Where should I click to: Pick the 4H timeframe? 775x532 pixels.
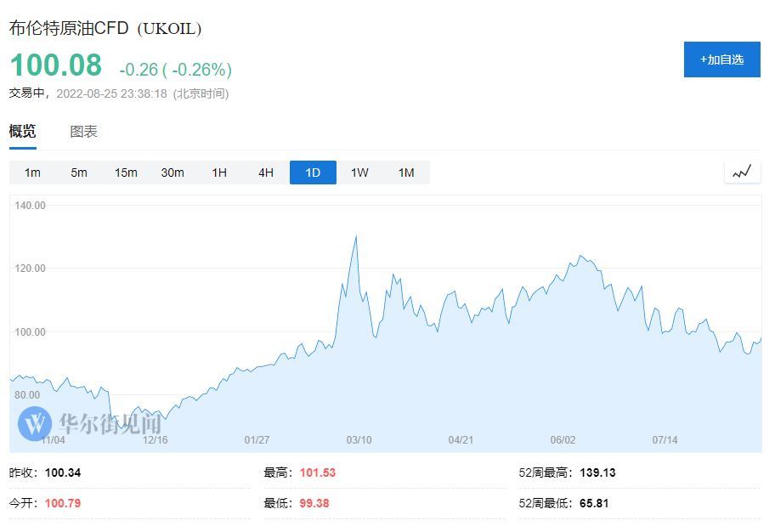coord(266,173)
